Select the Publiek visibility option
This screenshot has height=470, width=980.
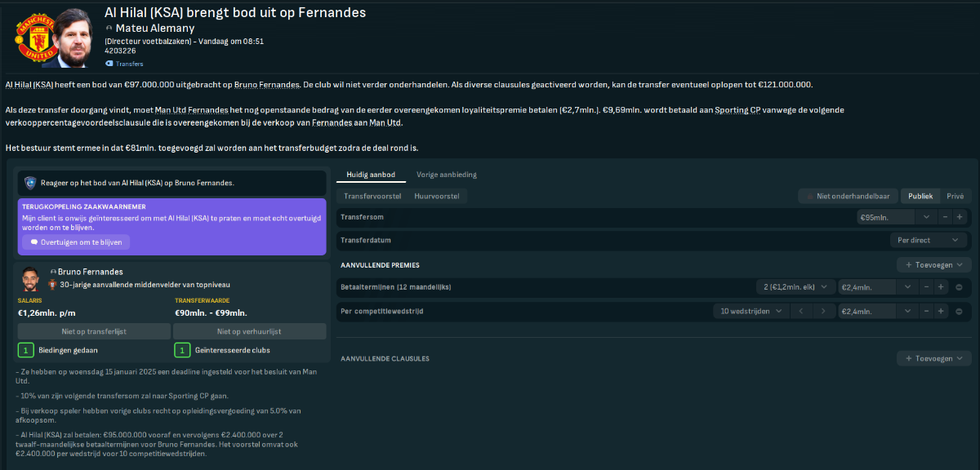pyautogui.click(x=920, y=196)
